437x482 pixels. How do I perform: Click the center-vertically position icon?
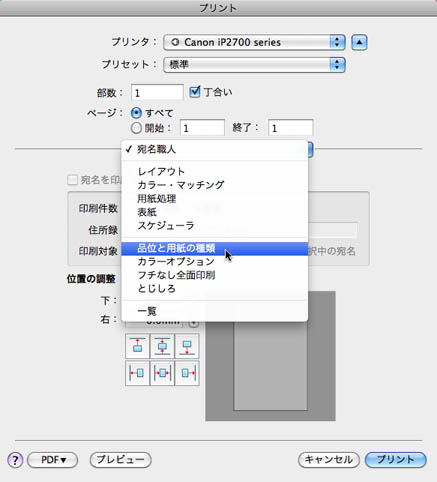point(162,346)
